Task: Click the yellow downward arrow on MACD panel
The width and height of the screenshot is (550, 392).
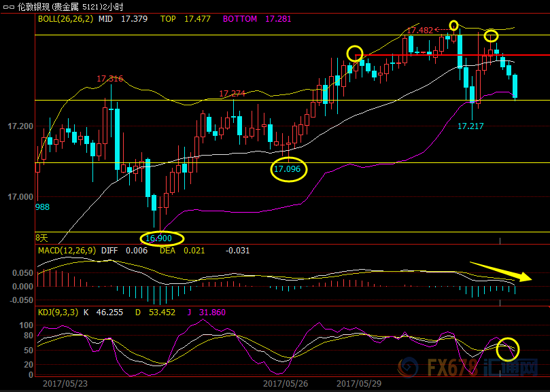Action: coord(500,271)
